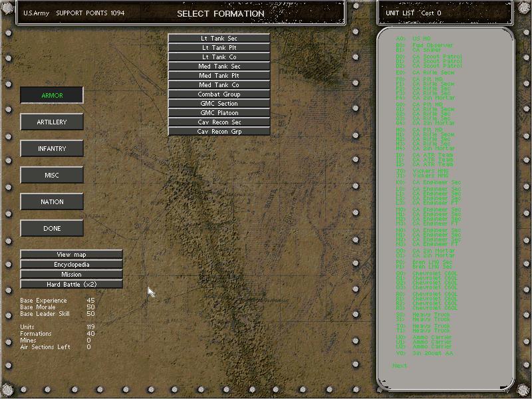Image resolution: width=532 pixels, height=399 pixels.
Task: Select unit I2 CA ATR Team
Action: tap(424, 164)
